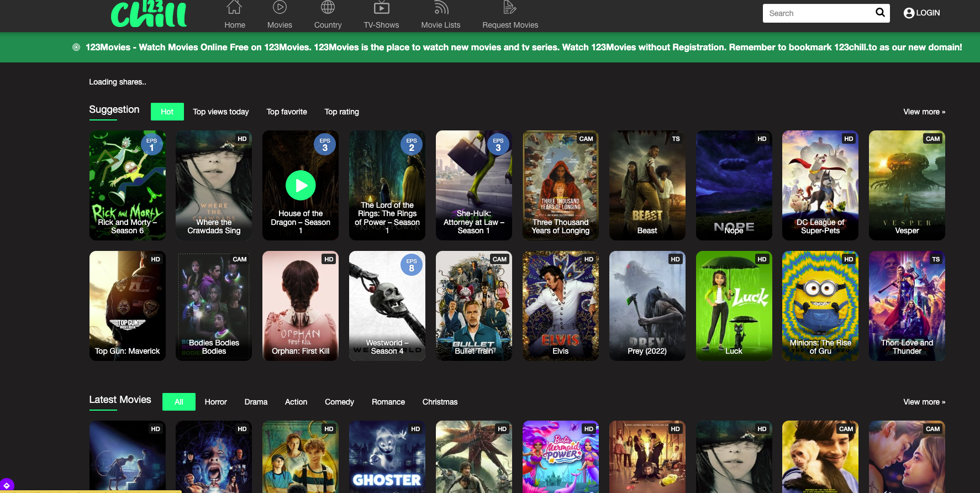Open Orphan: First Kill poster
The width and height of the screenshot is (980, 493).
301,306
